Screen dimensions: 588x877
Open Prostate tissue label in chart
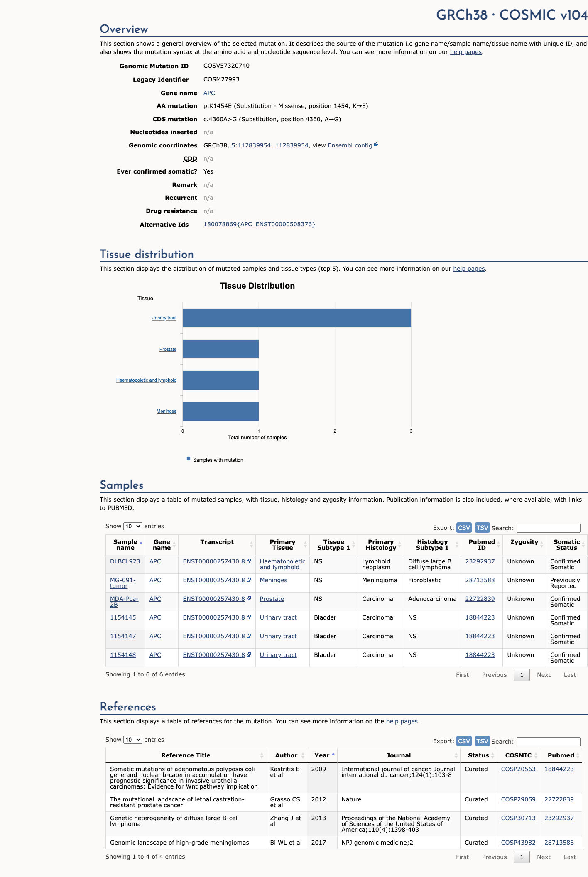168,349
